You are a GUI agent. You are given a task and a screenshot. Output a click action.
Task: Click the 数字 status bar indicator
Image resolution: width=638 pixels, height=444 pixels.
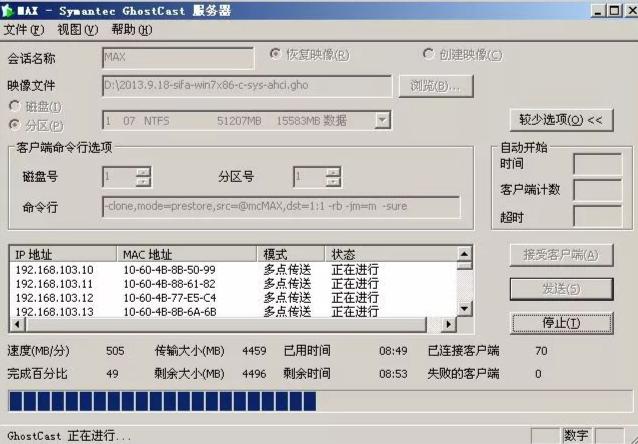577,436
